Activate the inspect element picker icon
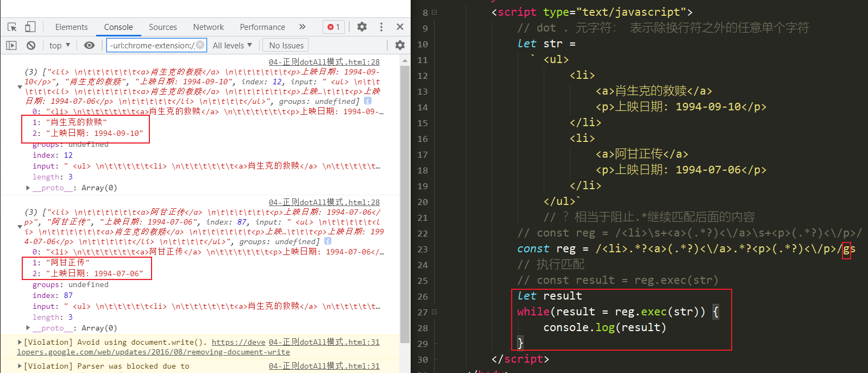The image size is (868, 373). click(x=12, y=27)
